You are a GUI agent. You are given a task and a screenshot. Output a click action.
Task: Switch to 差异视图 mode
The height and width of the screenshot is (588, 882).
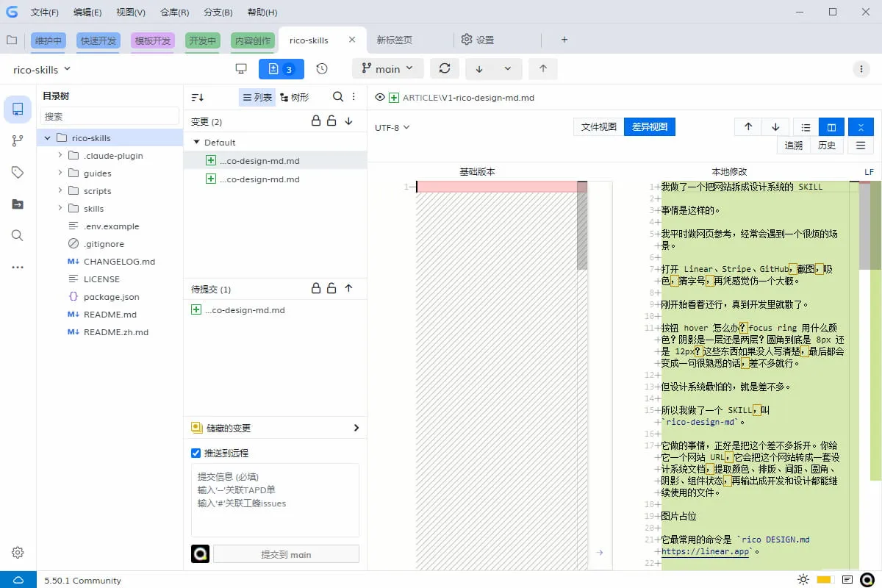click(650, 126)
